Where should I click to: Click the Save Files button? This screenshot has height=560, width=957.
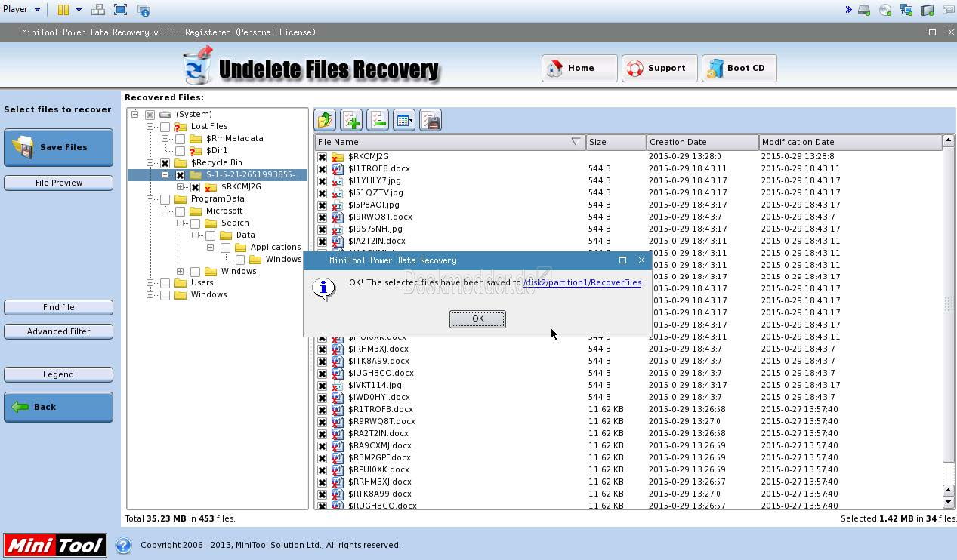[x=58, y=147]
